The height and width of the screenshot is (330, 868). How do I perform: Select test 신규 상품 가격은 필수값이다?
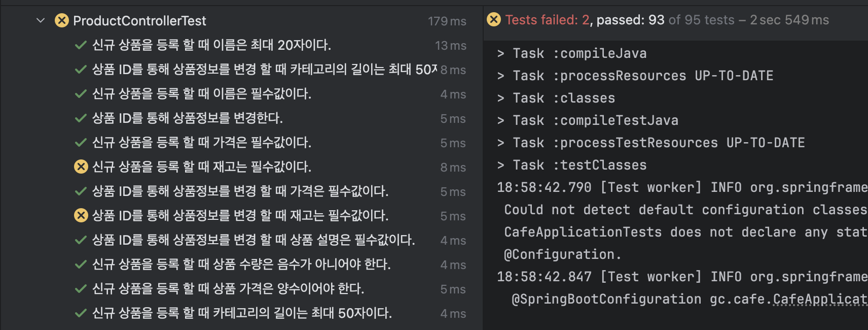pos(202,143)
